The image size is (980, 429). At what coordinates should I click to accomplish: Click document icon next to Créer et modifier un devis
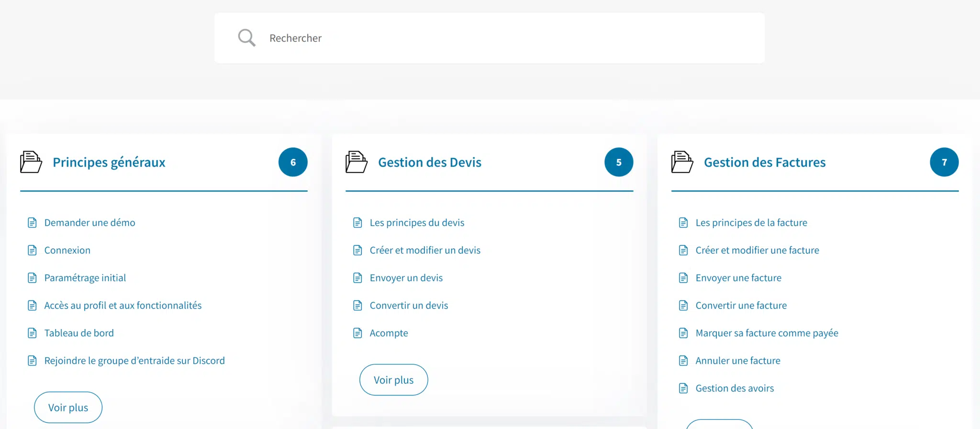357,250
